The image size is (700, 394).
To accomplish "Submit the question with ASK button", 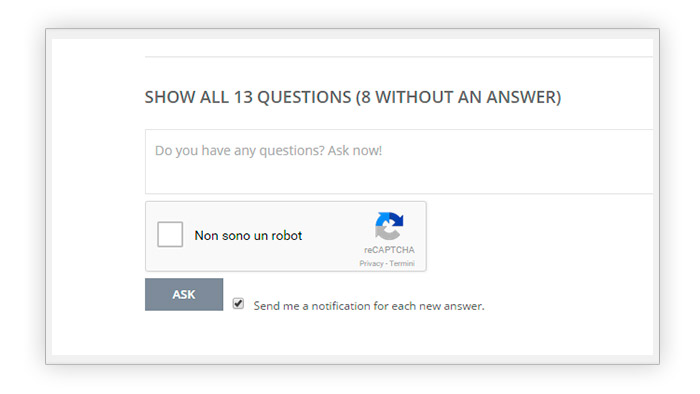I will 184,294.
